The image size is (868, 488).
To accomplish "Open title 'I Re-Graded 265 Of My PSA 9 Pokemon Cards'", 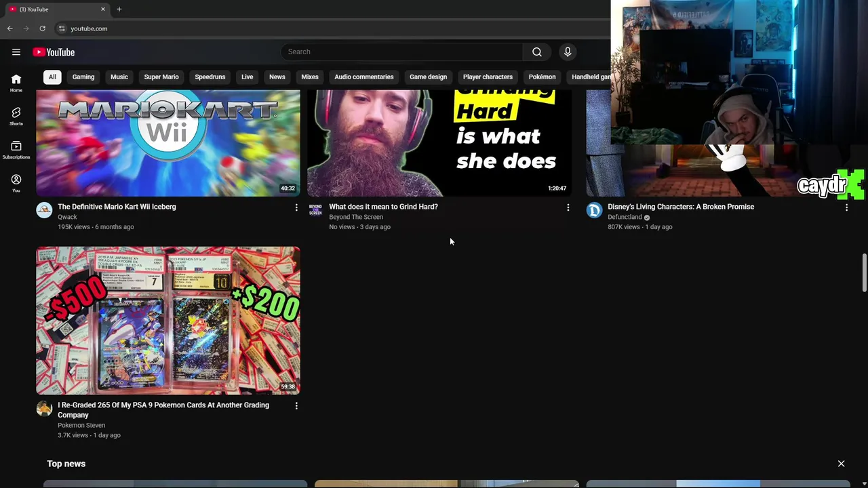I will [x=163, y=410].
